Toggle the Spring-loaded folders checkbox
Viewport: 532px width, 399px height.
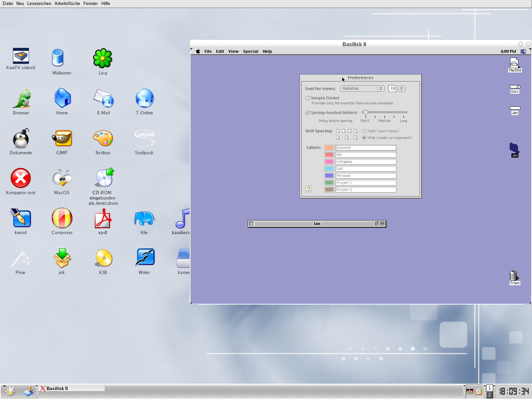(x=308, y=113)
